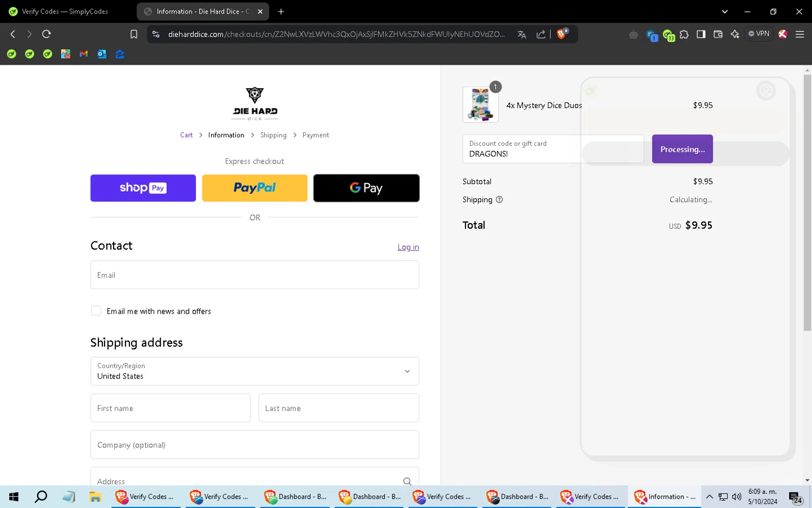Open Leo AI sparkle icon
812x508 pixels.
click(735, 34)
